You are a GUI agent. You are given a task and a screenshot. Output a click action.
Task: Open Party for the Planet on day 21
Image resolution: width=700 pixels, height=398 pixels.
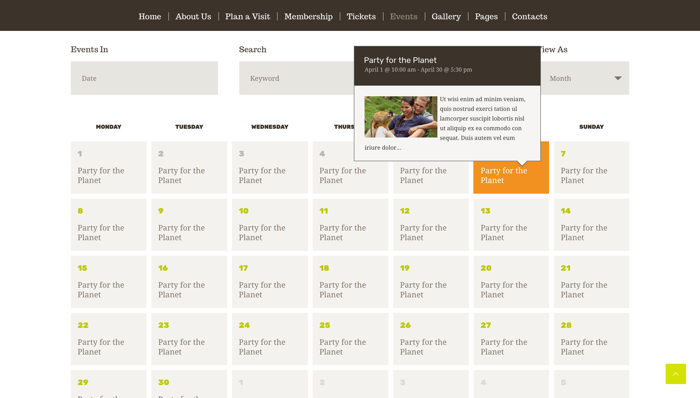584,290
